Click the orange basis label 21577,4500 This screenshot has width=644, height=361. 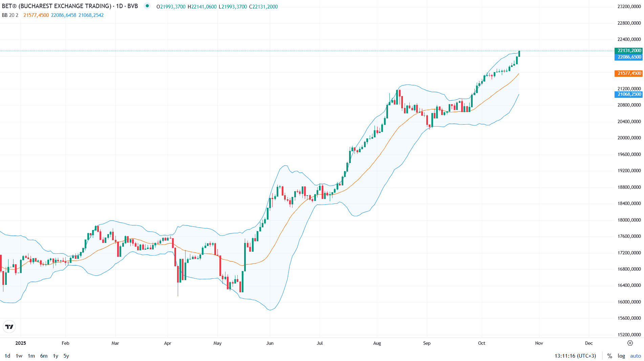[x=629, y=73]
